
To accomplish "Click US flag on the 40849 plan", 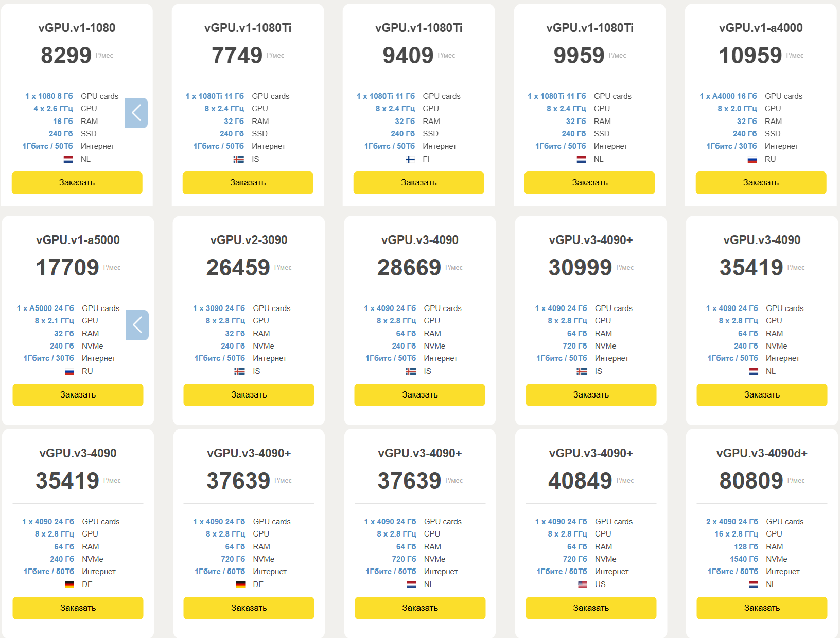I will click(x=582, y=584).
